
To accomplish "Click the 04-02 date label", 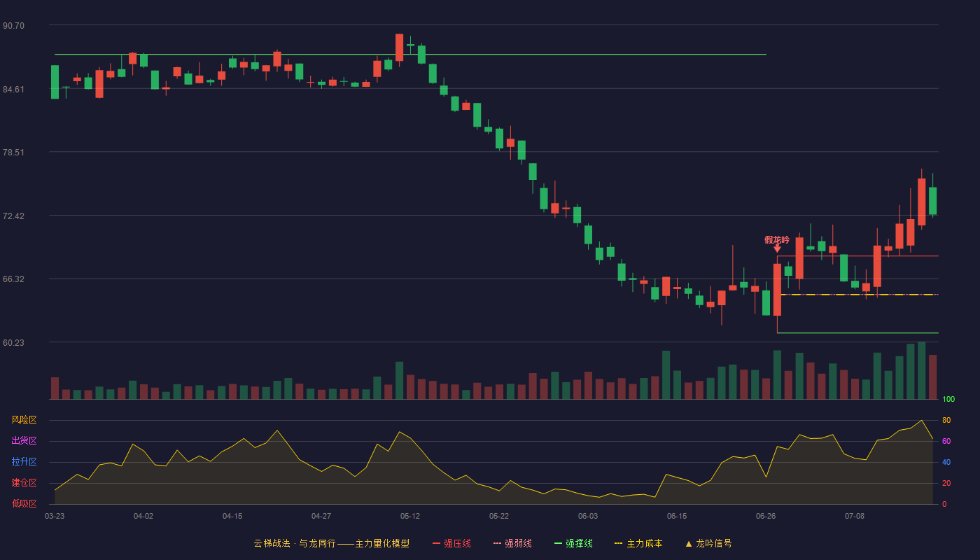I will tap(143, 516).
